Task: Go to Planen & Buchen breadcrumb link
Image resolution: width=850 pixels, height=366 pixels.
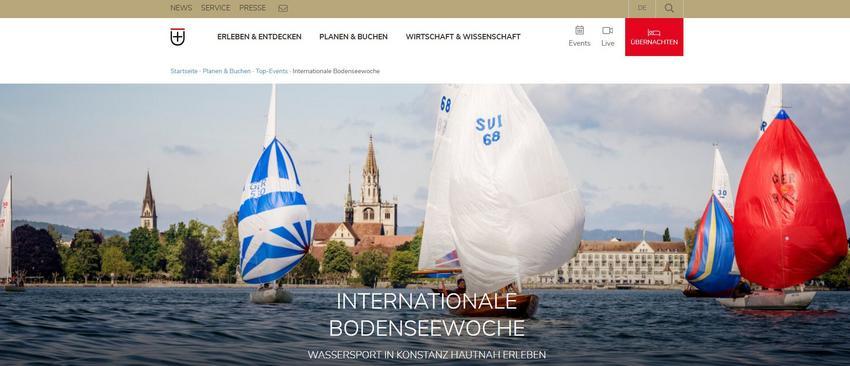Action: 227,71
